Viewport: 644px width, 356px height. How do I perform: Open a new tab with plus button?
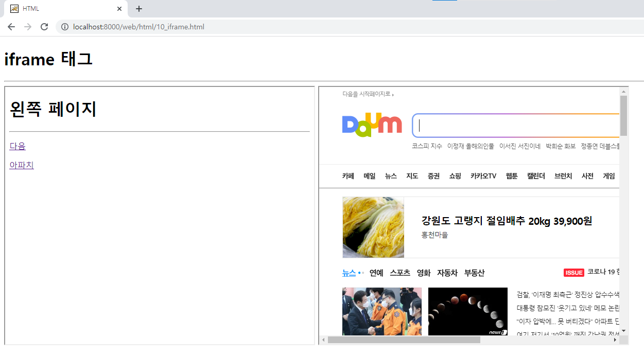click(x=139, y=9)
